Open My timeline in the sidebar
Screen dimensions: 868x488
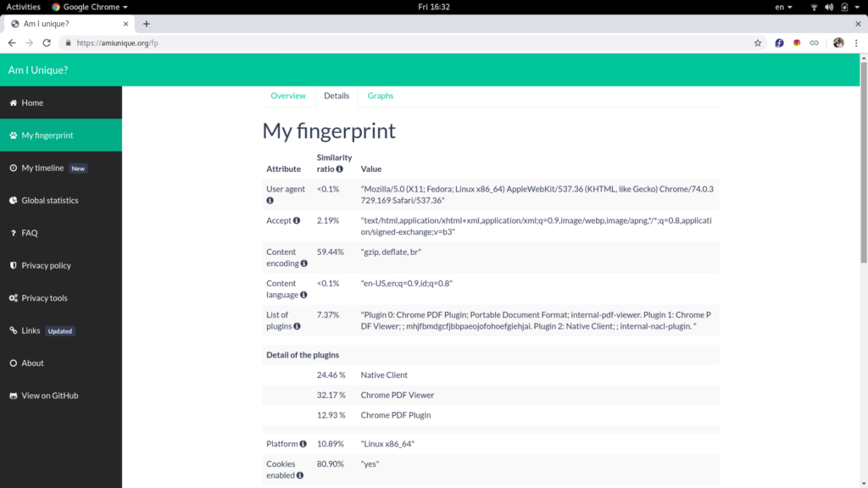click(x=42, y=168)
